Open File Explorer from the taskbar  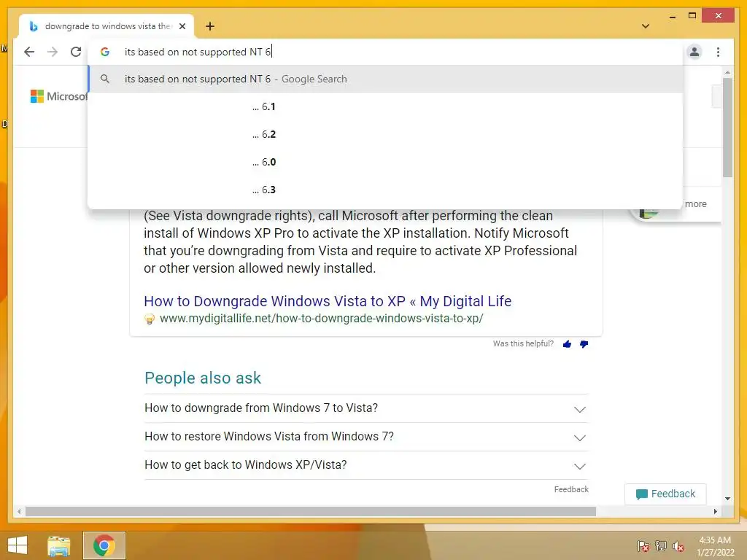[59, 545]
